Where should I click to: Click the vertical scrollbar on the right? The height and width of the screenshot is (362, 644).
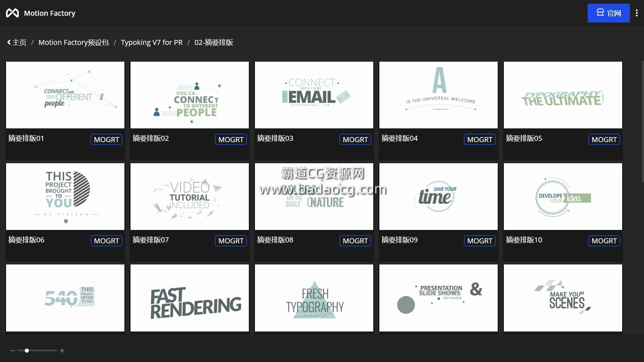[643, 121]
